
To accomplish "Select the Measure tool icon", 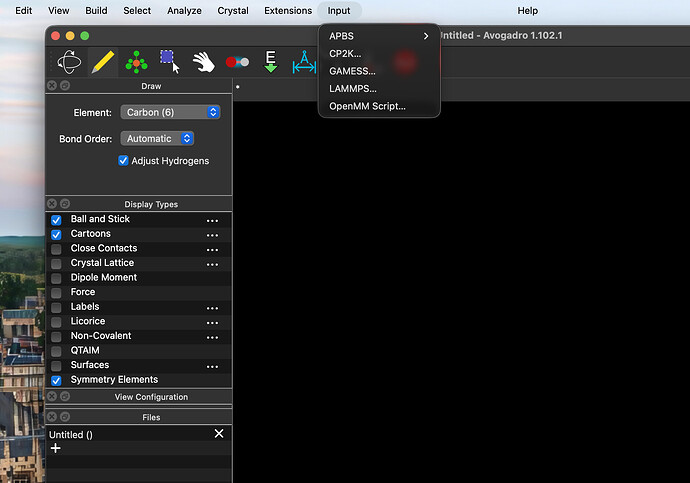I will coord(303,64).
